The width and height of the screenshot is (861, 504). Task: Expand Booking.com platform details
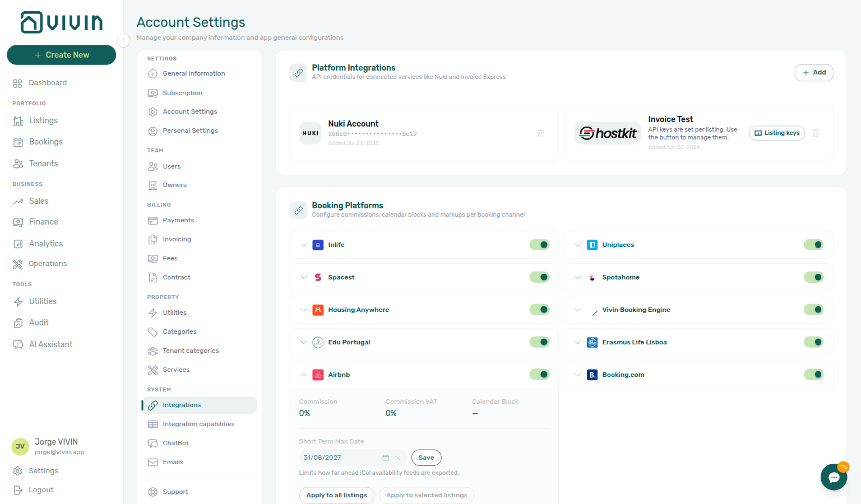578,375
